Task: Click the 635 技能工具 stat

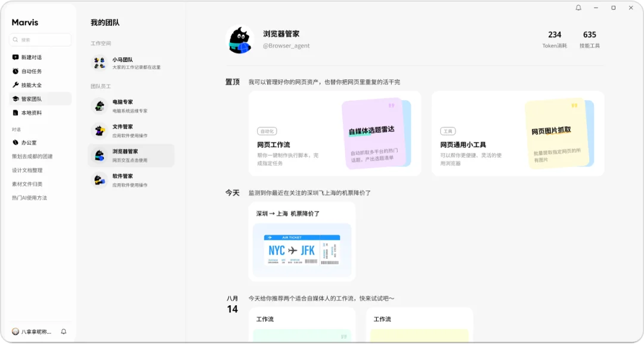Action: [589, 39]
